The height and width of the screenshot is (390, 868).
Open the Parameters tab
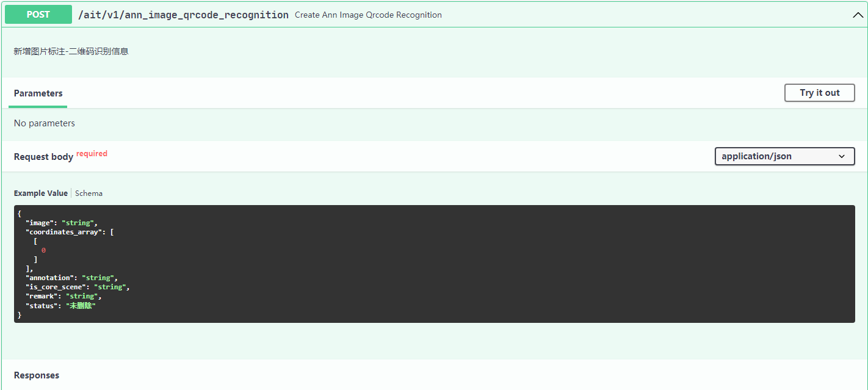coord(38,93)
